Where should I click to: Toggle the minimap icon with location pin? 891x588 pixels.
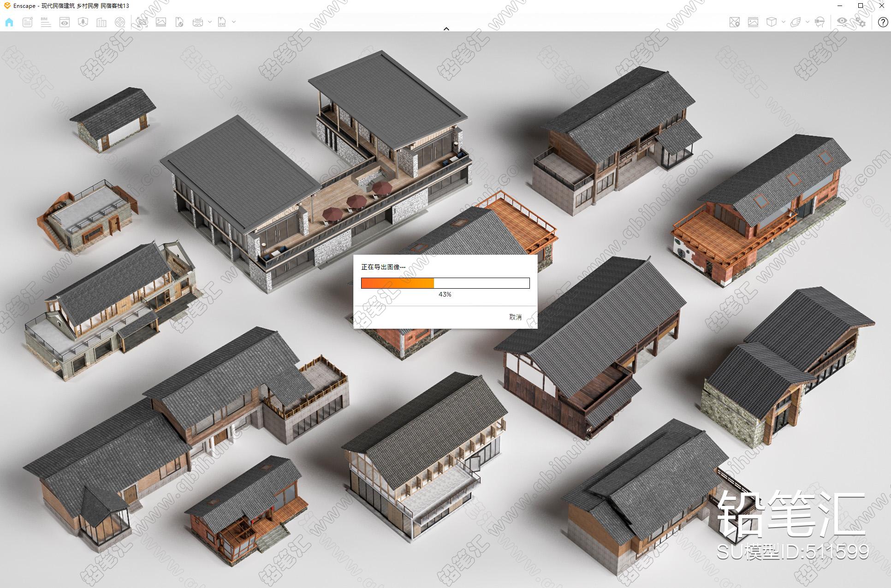pos(735,22)
